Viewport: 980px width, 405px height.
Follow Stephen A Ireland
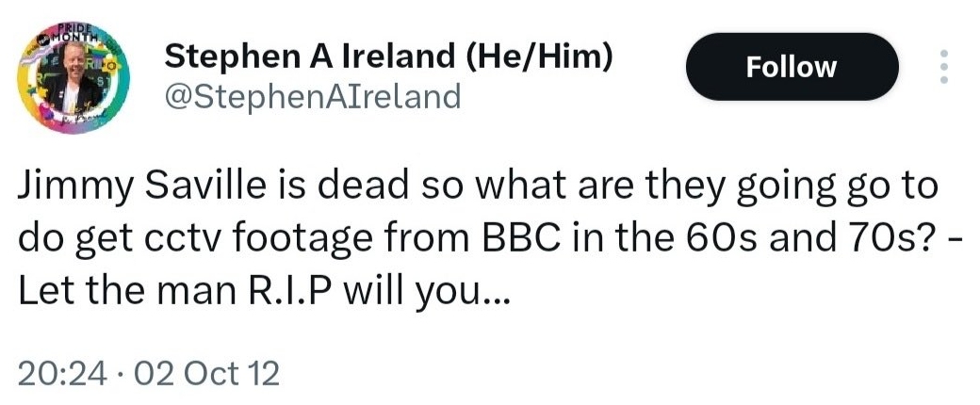[x=792, y=66]
